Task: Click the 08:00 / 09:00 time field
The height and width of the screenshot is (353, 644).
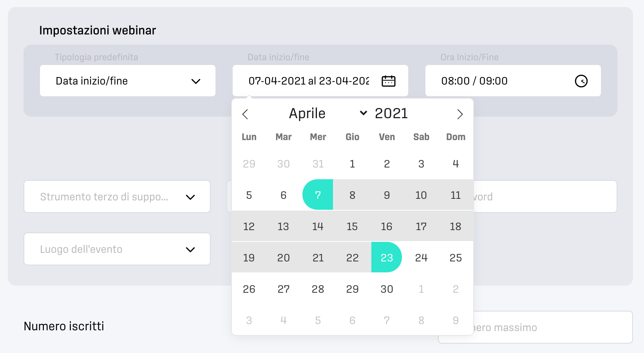Action: [x=513, y=81]
